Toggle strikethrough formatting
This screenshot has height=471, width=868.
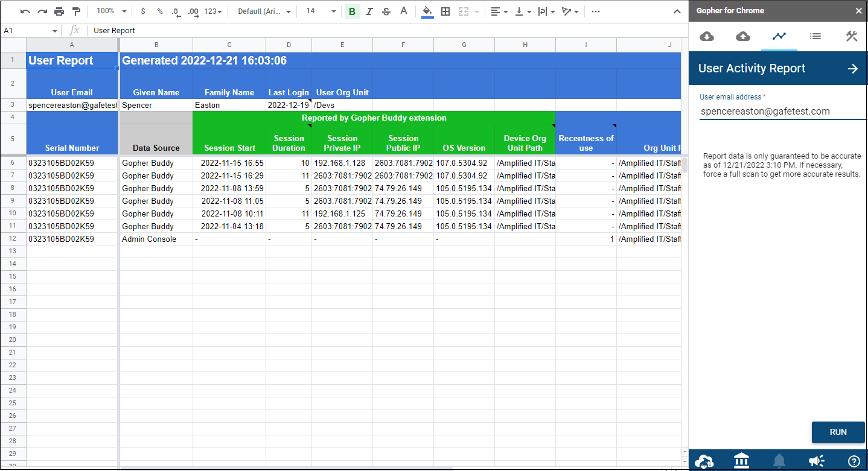tap(386, 11)
